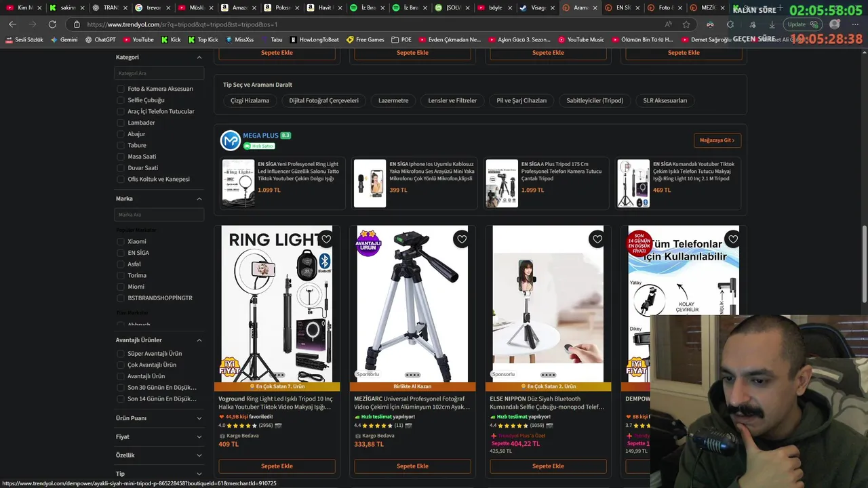Check the Torima brand filter

coord(121,275)
